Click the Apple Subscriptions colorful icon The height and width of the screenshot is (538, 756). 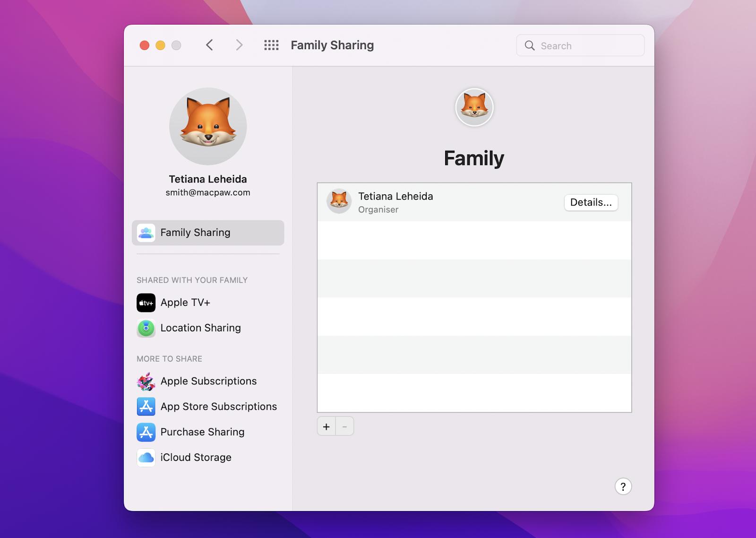146,381
